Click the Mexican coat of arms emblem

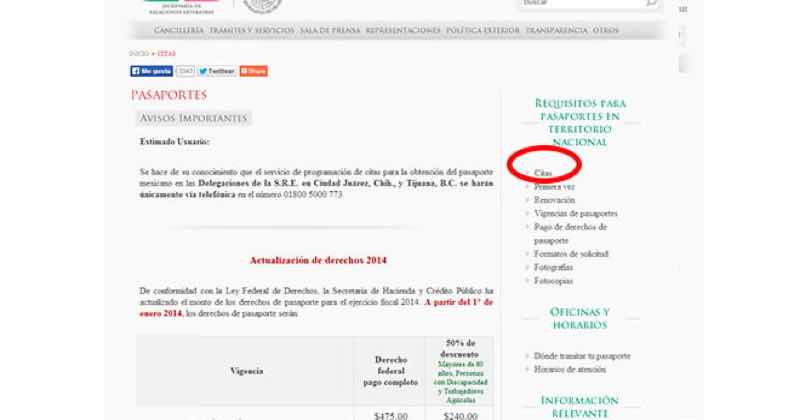(263, 5)
